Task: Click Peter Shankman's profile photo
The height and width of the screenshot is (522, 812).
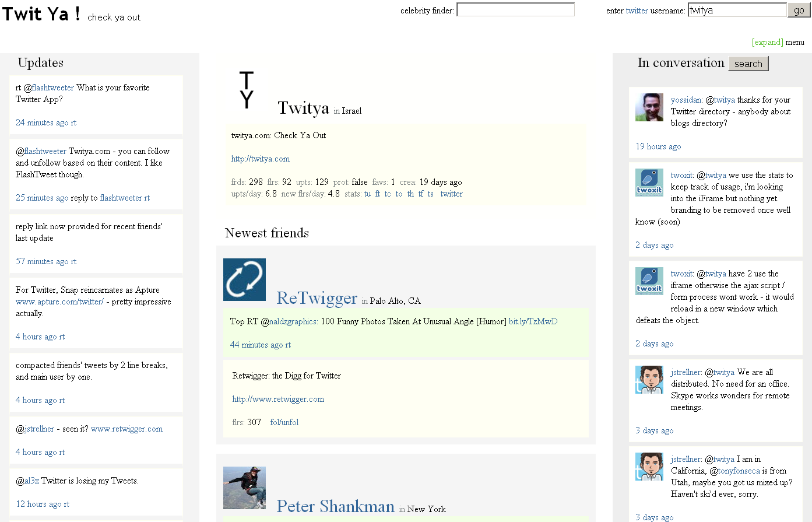Action: click(x=244, y=488)
